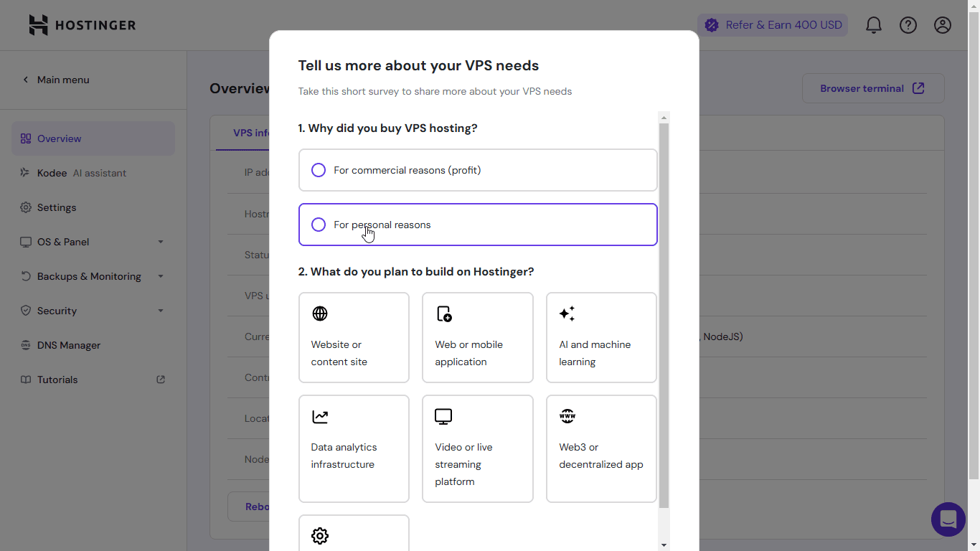The image size is (980, 551).
Task: Open the help question mark icon
Action: tap(908, 25)
